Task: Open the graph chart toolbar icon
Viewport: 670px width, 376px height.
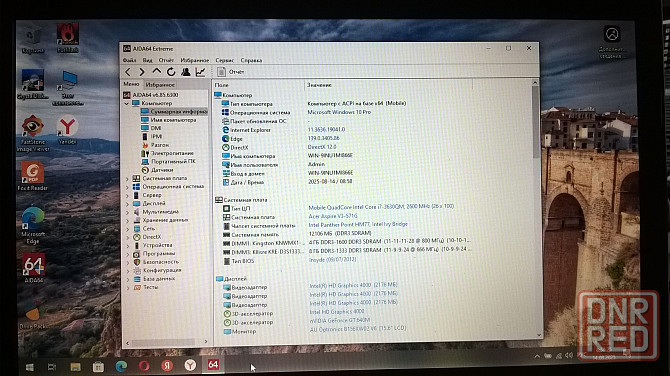Action: point(200,72)
